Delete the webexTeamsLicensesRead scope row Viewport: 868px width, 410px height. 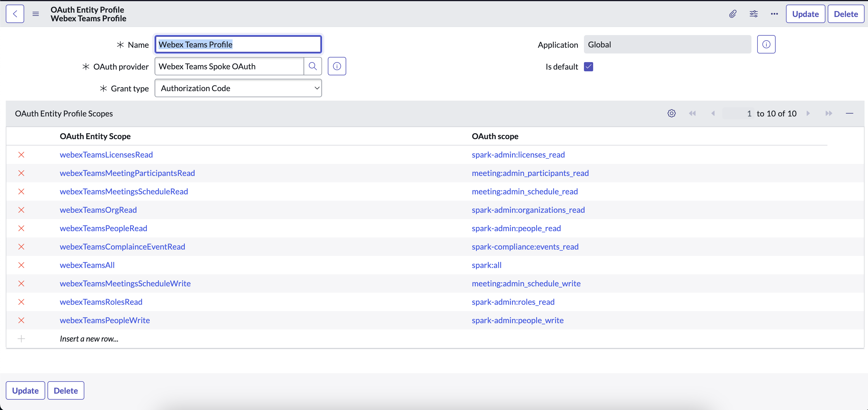21,155
